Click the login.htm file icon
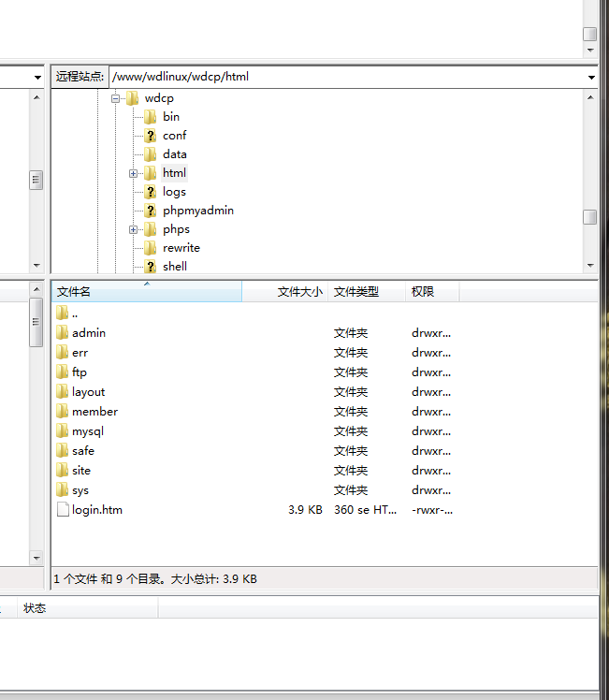This screenshot has height=700, width=609. pos(63,509)
